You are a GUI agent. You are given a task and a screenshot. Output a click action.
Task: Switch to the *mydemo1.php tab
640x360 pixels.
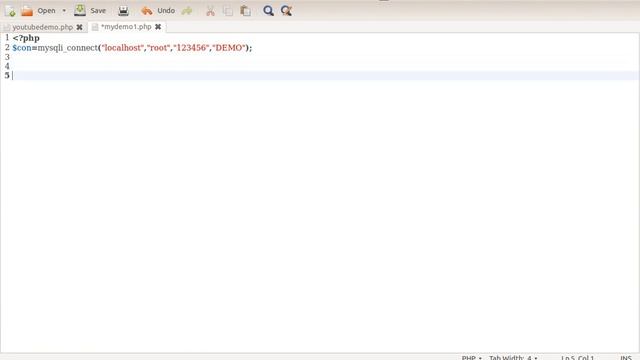tap(126, 27)
